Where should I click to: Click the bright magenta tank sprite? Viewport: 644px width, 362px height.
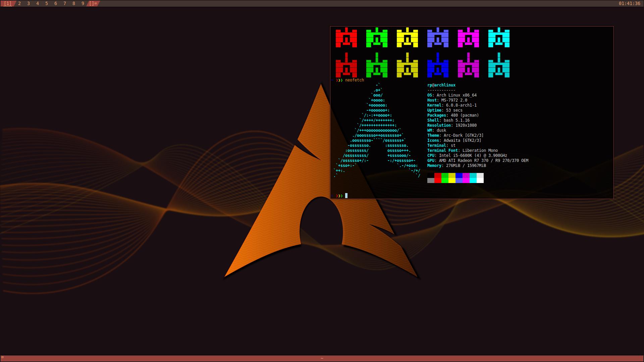469,37
